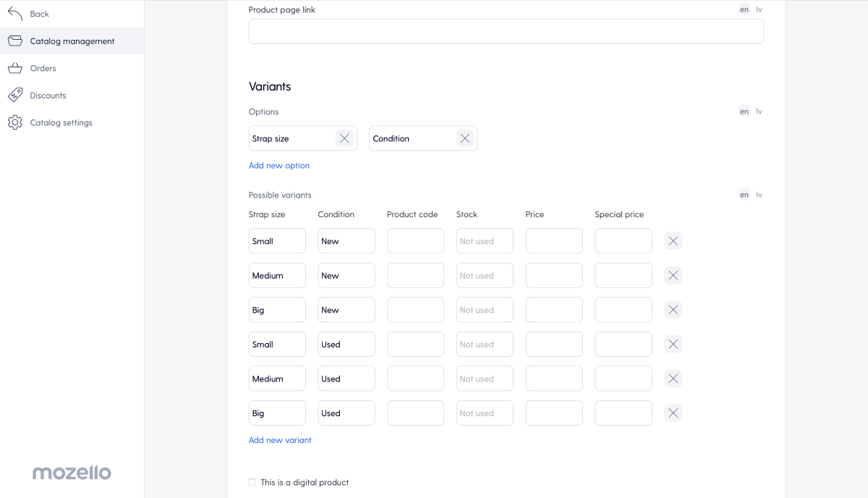868x498 pixels.
Task: Delete the Medium Used variant row
Action: (x=673, y=379)
